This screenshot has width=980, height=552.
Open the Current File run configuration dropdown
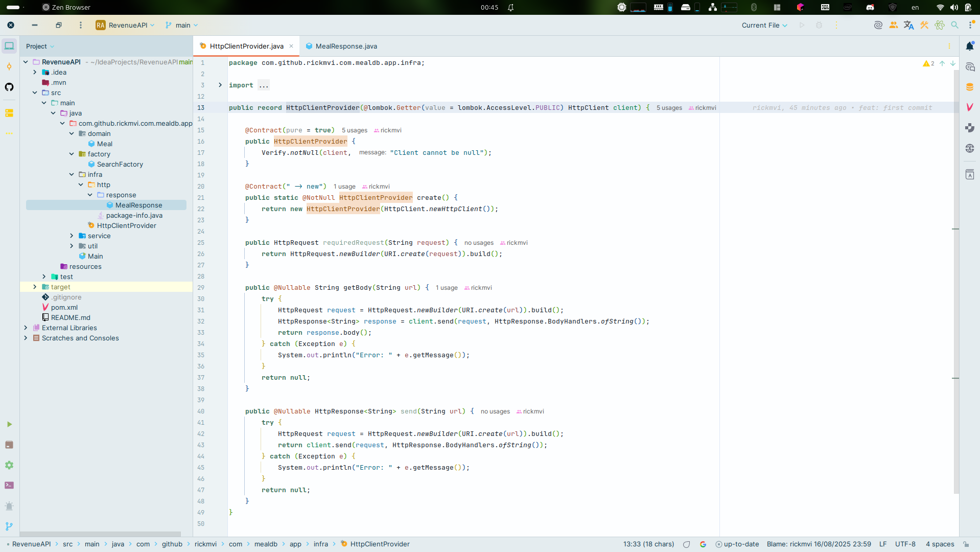click(764, 25)
